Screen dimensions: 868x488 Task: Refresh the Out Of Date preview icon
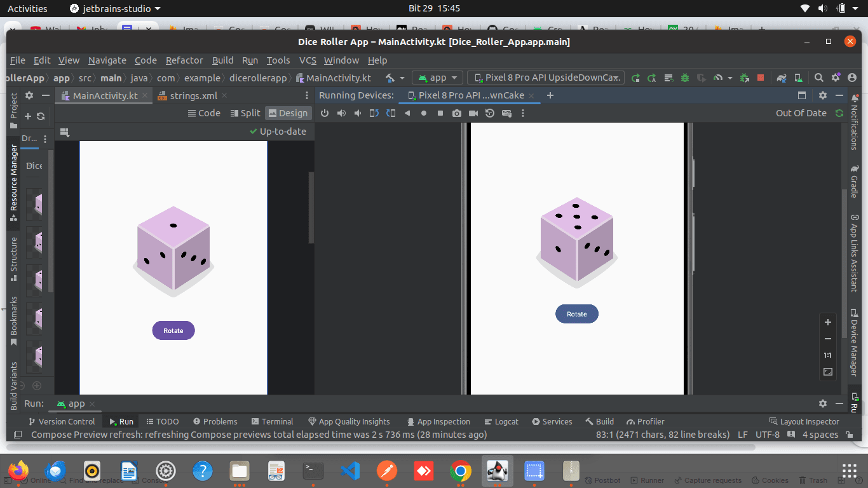(x=839, y=113)
